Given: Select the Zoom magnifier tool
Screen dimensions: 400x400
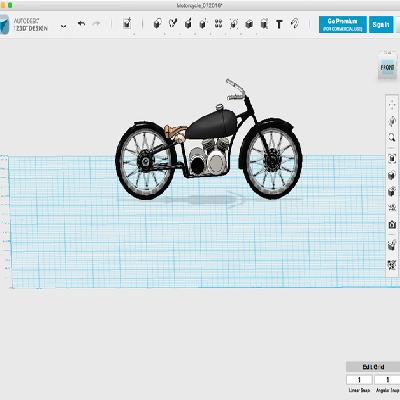Looking at the screenshot, I should (x=392, y=137).
